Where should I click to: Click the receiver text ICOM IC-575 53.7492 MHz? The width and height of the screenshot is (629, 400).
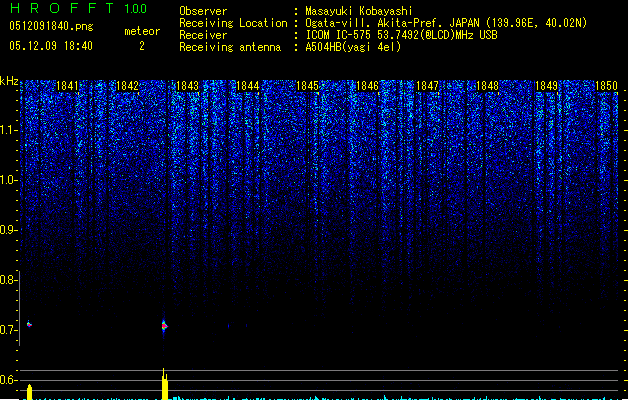(x=401, y=35)
